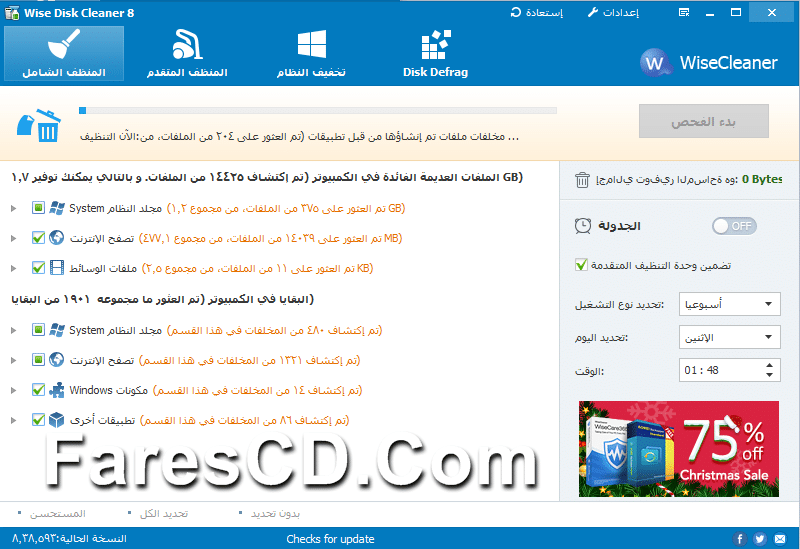
Task: Toggle checkbox for System traces ٤٨٠ items
Action: coord(38,330)
